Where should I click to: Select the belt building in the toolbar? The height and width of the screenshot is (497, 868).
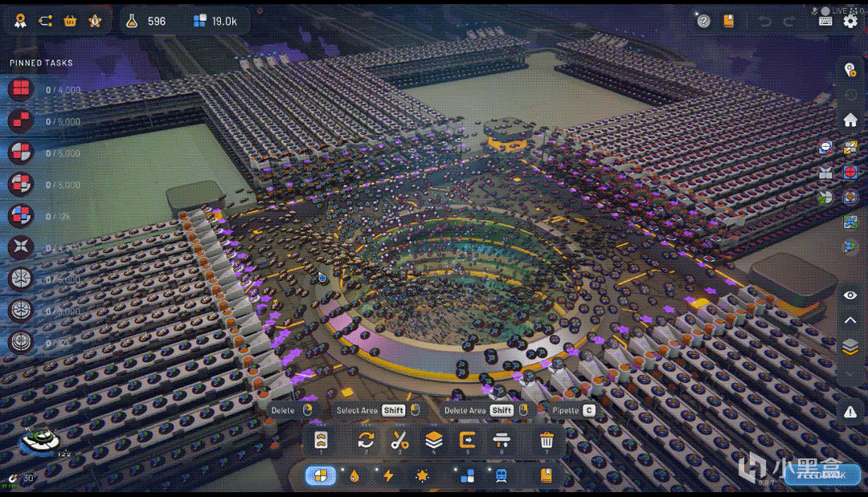[321, 441]
